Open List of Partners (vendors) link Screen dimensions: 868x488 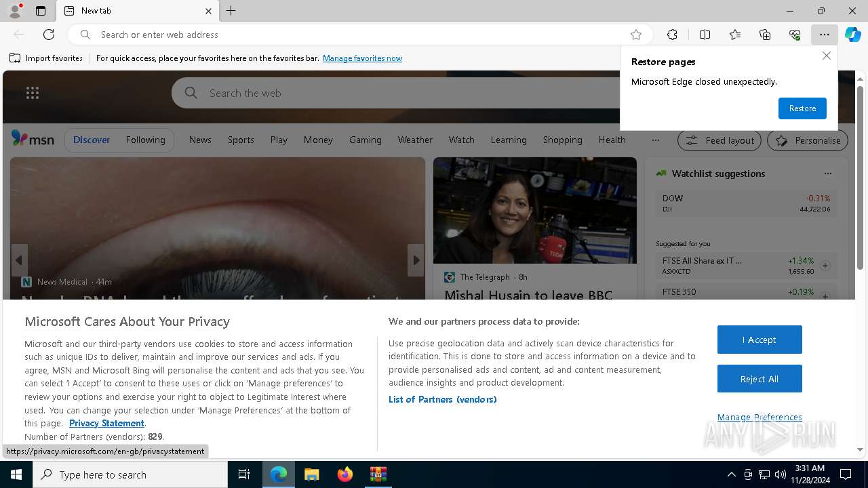click(x=443, y=399)
